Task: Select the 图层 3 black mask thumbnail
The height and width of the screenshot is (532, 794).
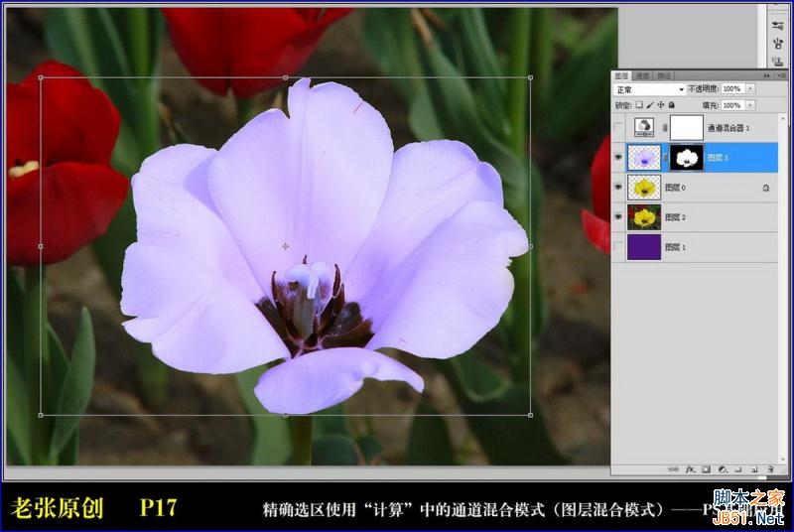Action: click(687, 158)
